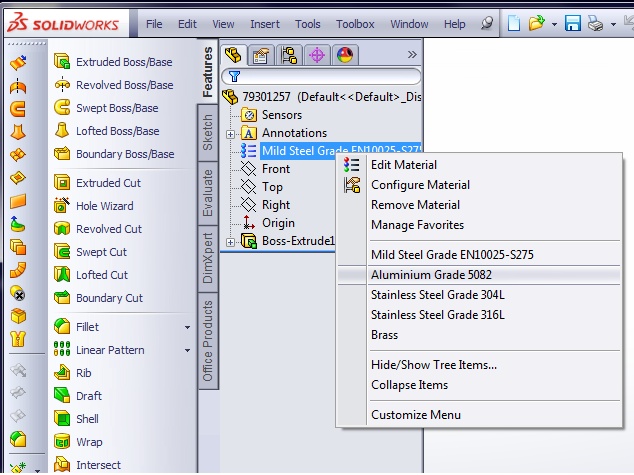Click the Shell feature
The height and width of the screenshot is (475, 634).
coord(76,419)
